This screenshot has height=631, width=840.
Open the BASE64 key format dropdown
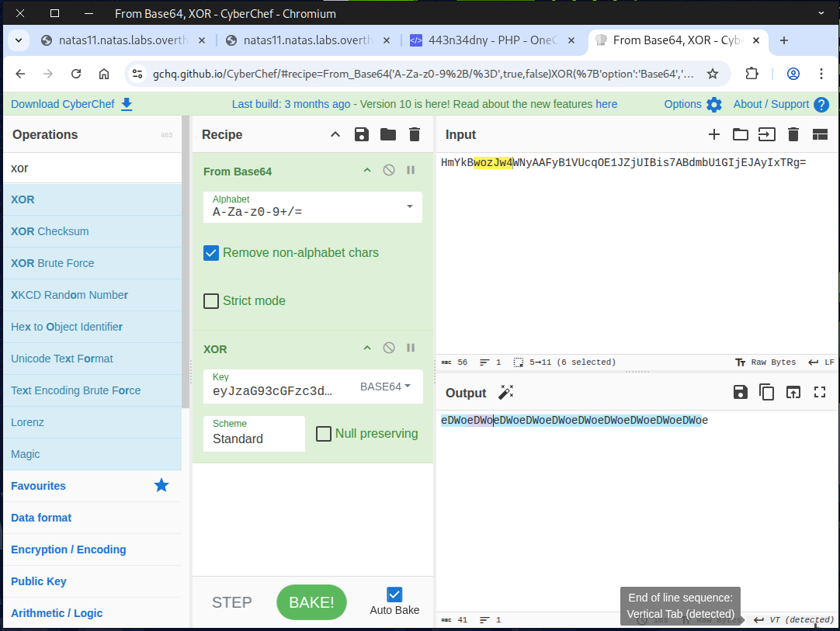(385, 387)
